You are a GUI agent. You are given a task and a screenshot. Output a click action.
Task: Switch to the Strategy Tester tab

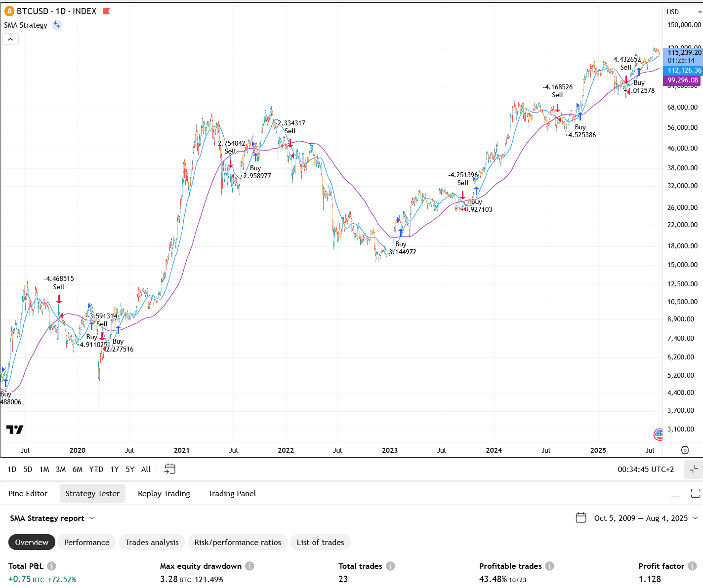pyautogui.click(x=92, y=493)
